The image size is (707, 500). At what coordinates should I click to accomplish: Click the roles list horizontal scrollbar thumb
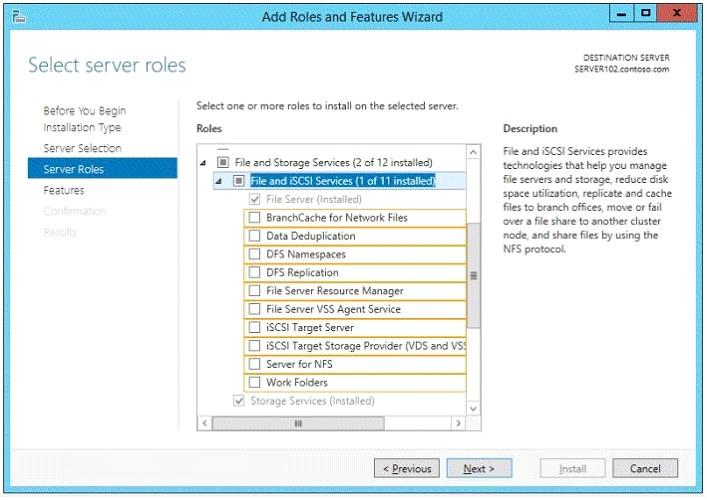[x=298, y=423]
